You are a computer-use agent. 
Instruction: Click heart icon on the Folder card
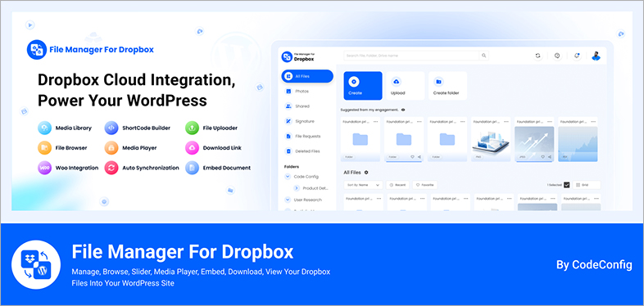pyautogui.click(x=412, y=157)
